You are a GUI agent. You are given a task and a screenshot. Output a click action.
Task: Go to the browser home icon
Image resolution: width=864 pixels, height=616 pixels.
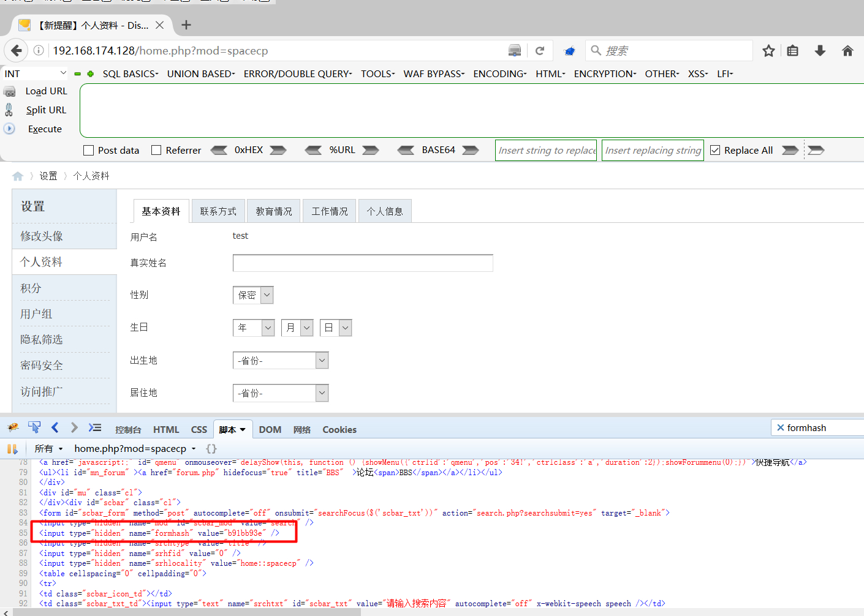847,51
